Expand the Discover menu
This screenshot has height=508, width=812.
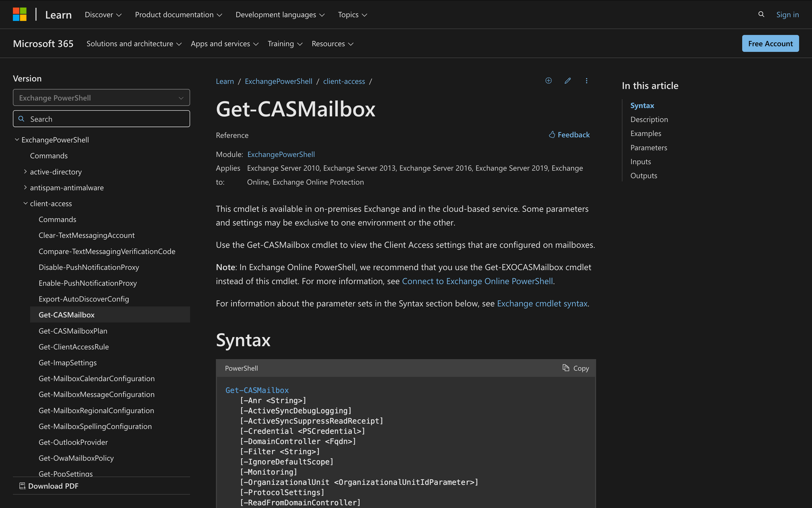(103, 15)
